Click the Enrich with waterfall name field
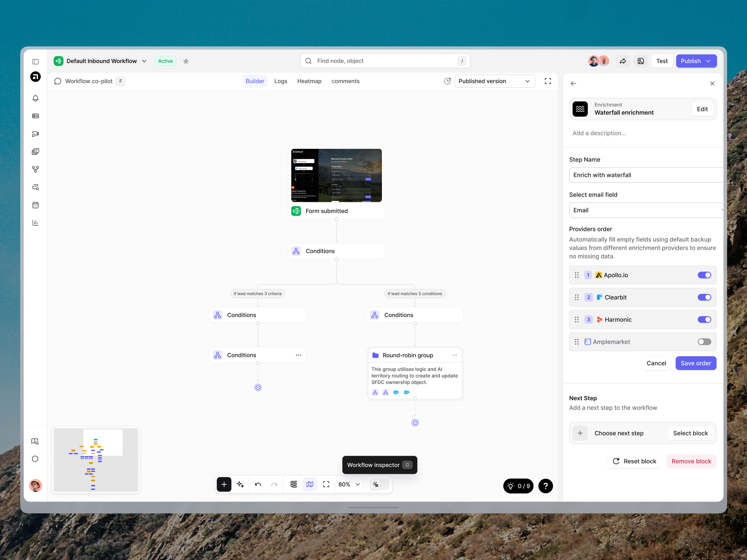 pyautogui.click(x=641, y=175)
